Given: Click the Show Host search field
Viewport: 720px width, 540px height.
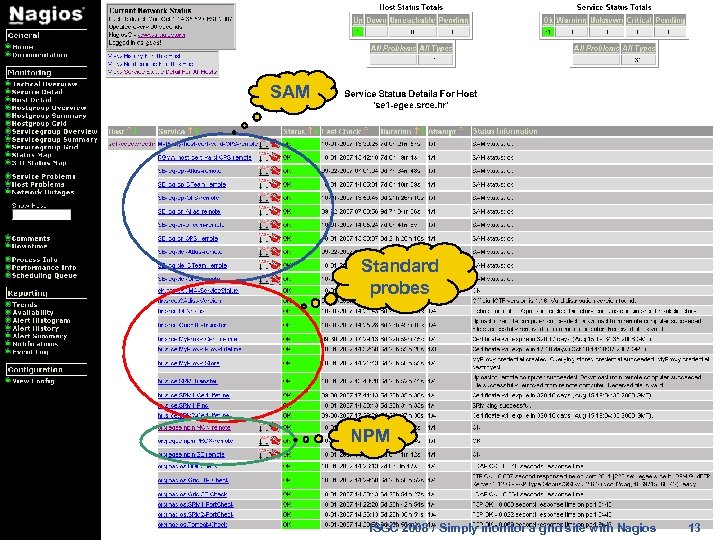Looking at the screenshot, I should 41,214.
